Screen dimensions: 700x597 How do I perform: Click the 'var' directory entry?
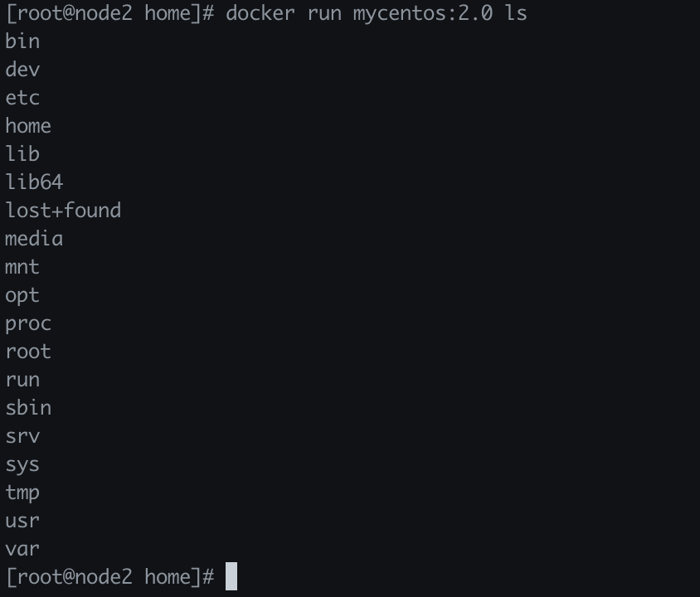click(22, 549)
